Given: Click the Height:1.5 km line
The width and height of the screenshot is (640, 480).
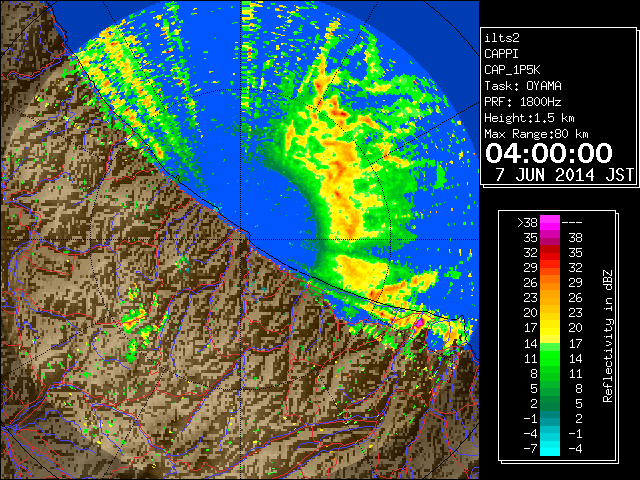Looking at the screenshot, I should point(529,118).
